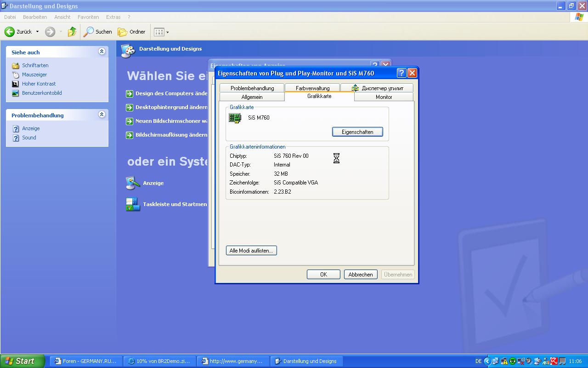
Task: Click the Speicher value 32 MB
Action: click(281, 174)
